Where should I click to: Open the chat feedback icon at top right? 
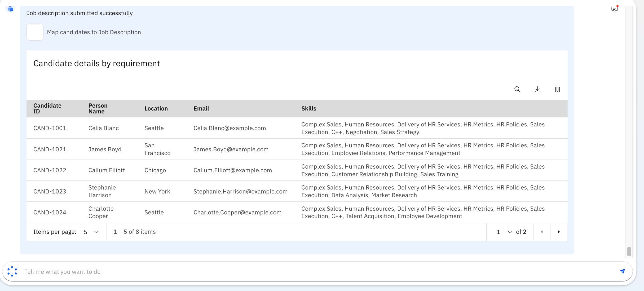[614, 9]
